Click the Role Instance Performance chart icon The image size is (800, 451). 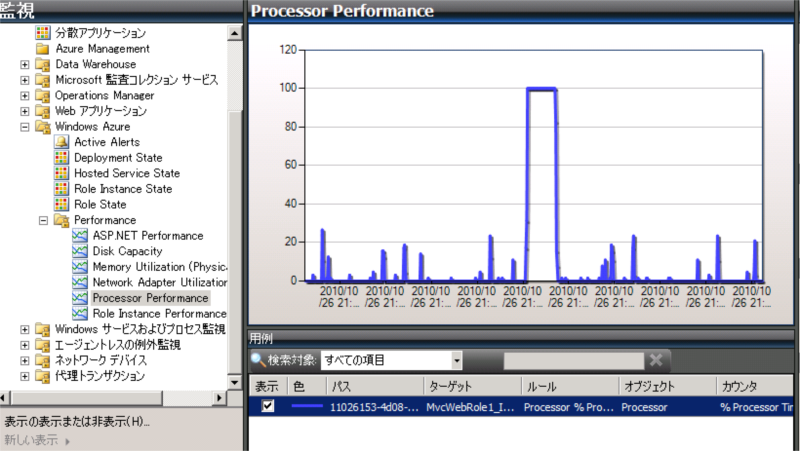pyautogui.click(x=80, y=313)
